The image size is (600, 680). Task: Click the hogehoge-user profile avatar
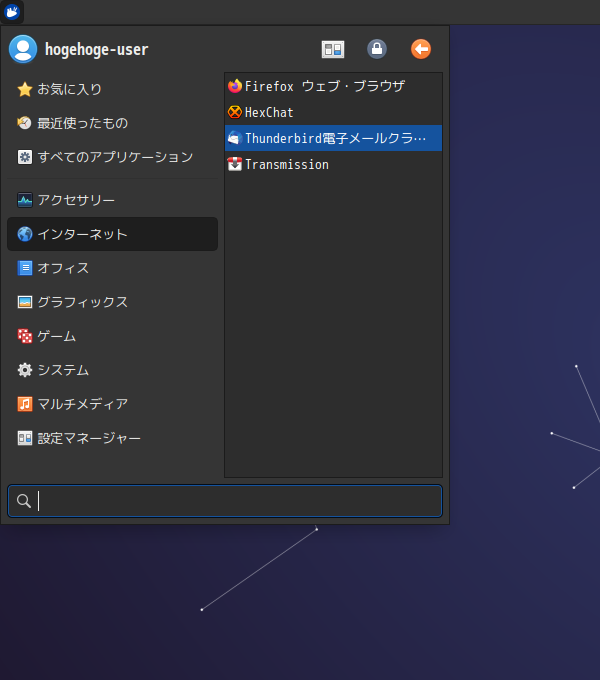[23, 49]
